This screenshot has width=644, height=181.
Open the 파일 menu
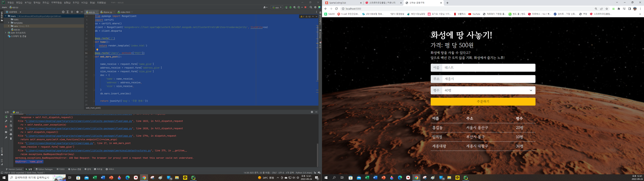(x=11, y=3)
